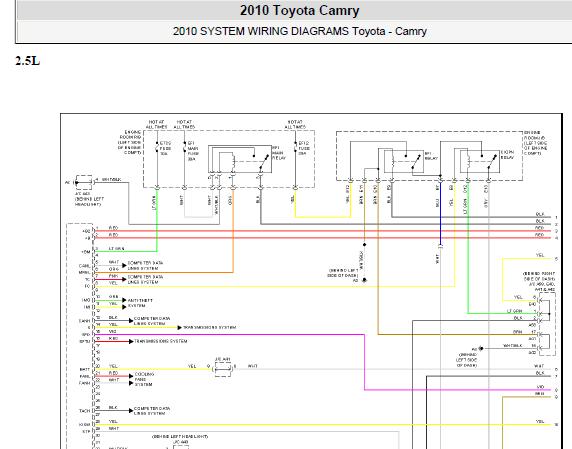Click 'COMPUTER DATA LINES SYSTEM' next to TACH pin
This screenshot has width=572, height=449.
(x=152, y=411)
